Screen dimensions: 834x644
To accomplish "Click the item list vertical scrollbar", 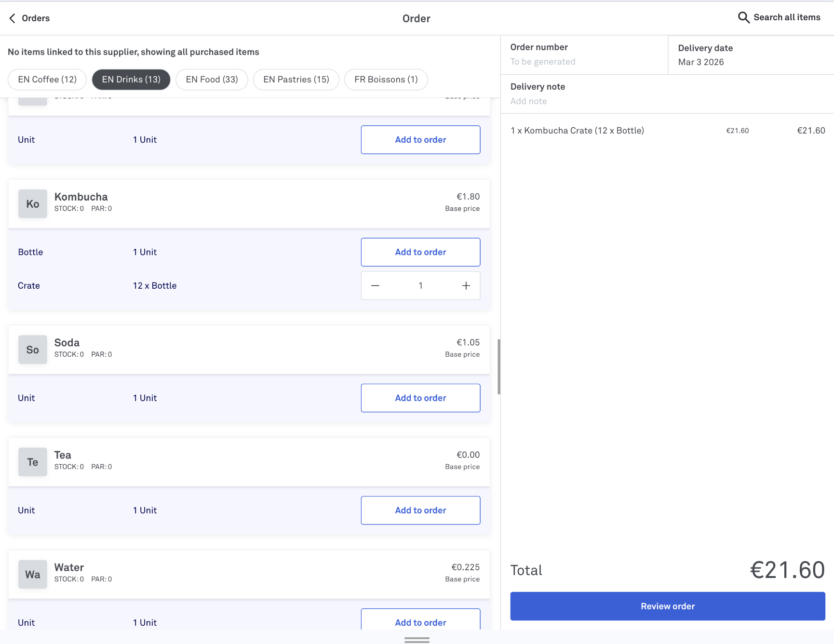I will [499, 366].
